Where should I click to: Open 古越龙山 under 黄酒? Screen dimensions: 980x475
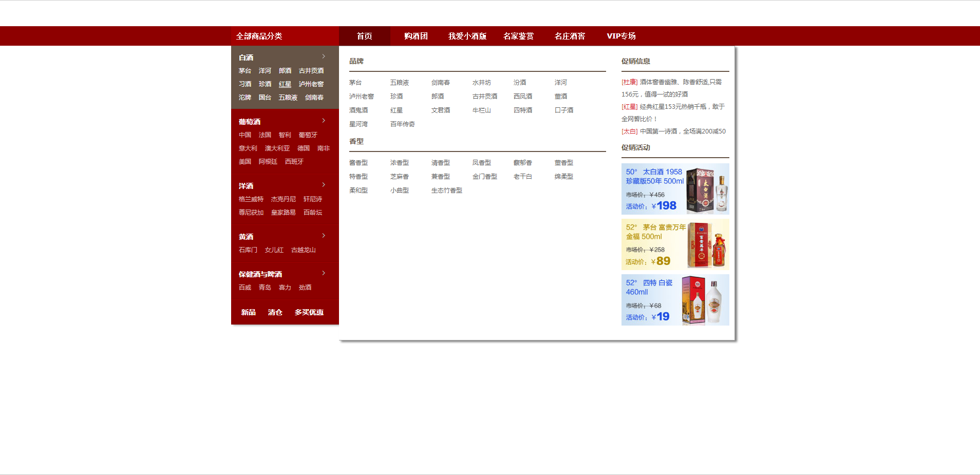tap(304, 250)
